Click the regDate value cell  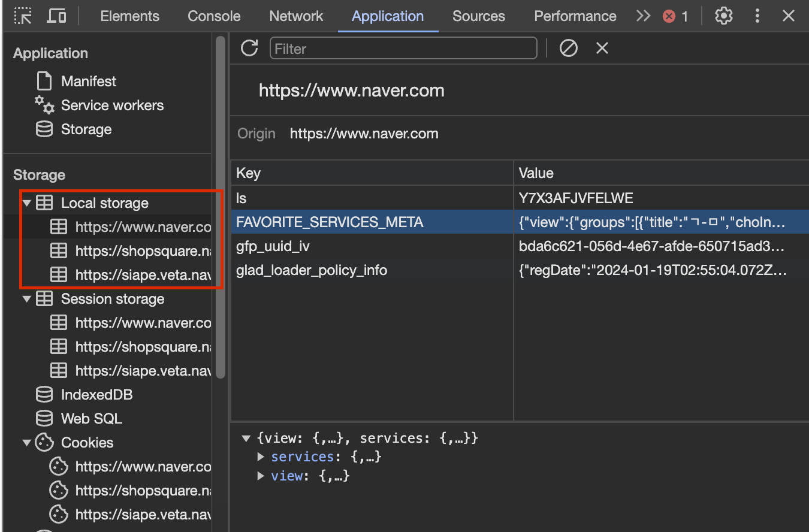[x=661, y=270]
